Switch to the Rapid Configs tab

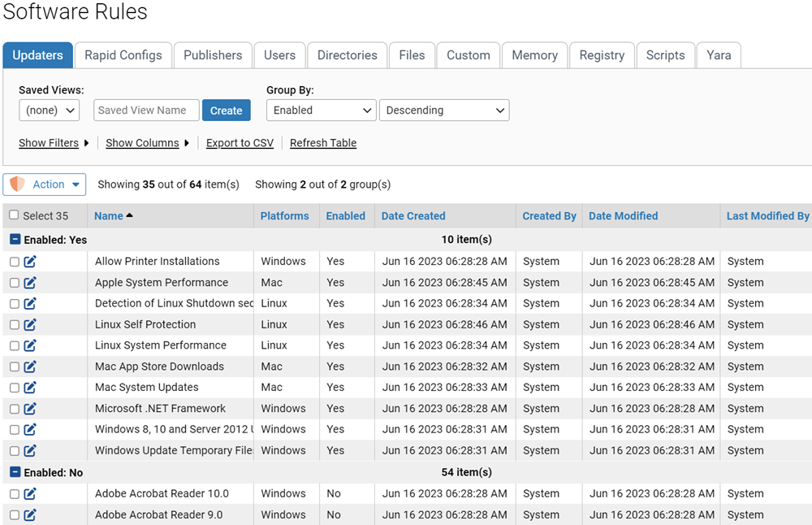(x=123, y=55)
